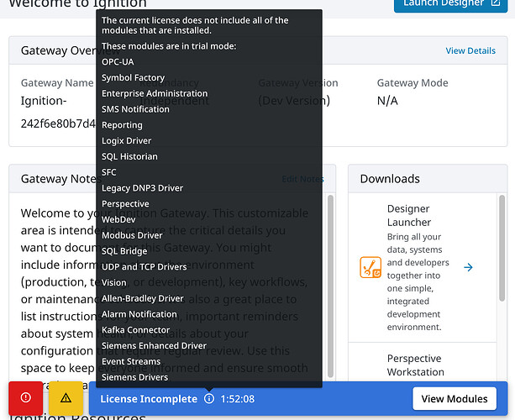Viewport: 515px width, 420px height.
Task: Click the Designer Launcher title
Action: (409, 215)
